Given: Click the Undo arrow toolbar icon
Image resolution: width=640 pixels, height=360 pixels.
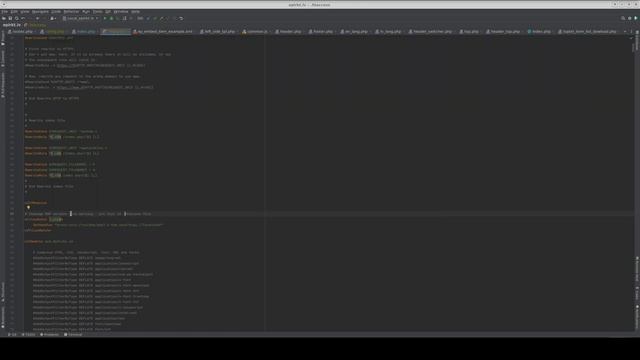Looking at the screenshot, I should click(x=23, y=18).
